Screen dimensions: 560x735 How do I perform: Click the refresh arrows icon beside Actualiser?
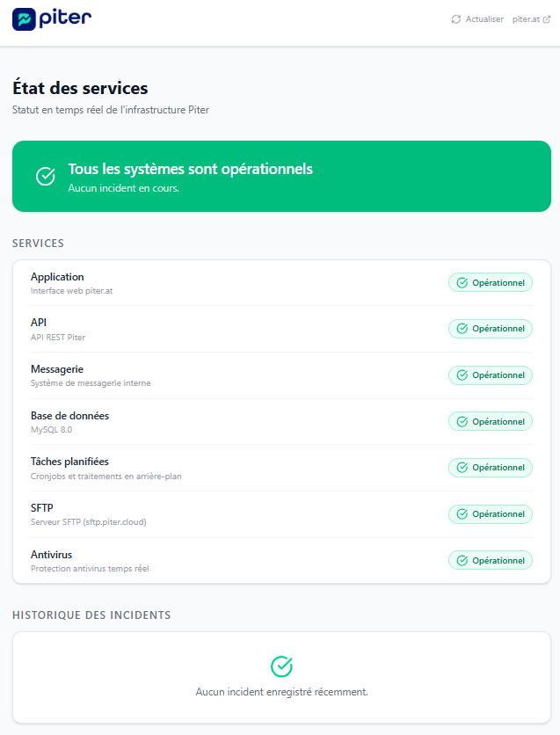tap(456, 19)
